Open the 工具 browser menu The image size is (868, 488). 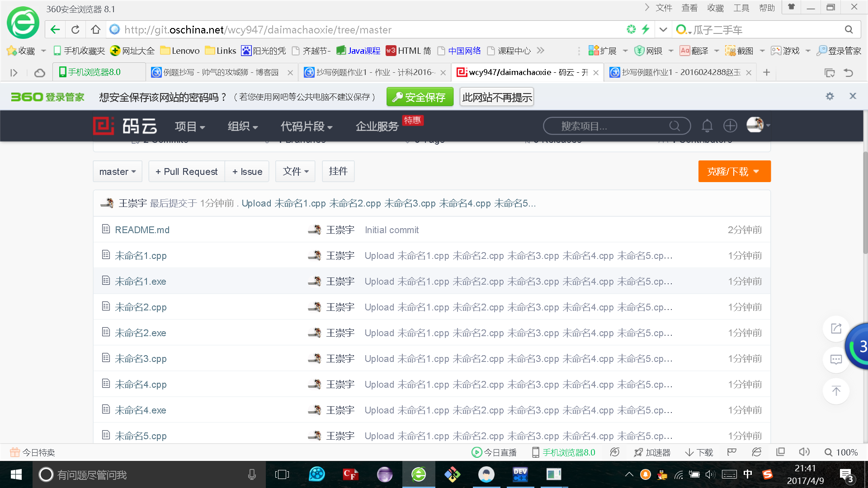[741, 8]
